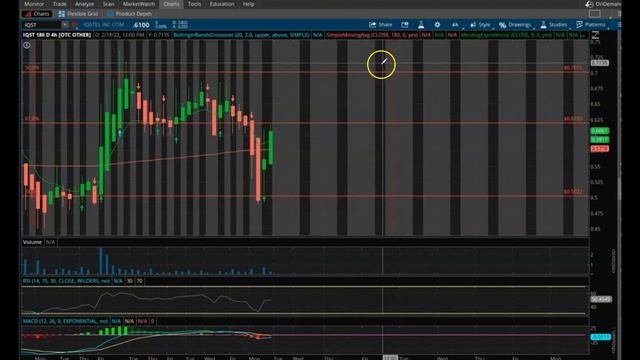Select the Charts sub-tab
This screenshot has width=640, height=360.
(x=37, y=14)
